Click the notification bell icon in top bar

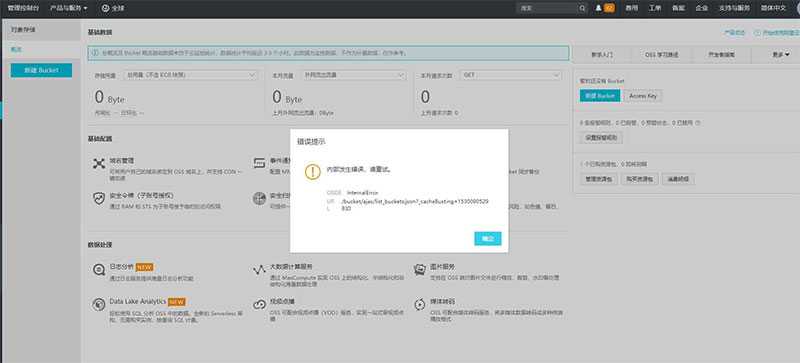tap(598, 8)
